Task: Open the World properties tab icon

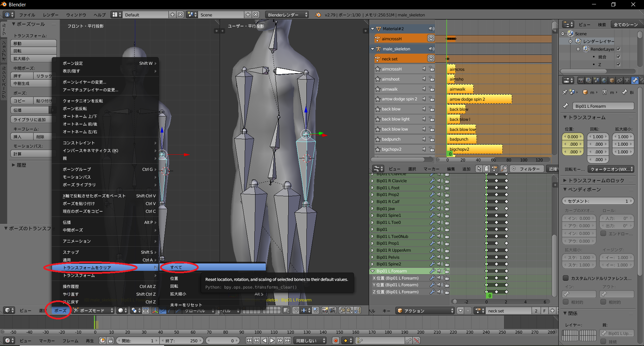Action: click(x=604, y=81)
